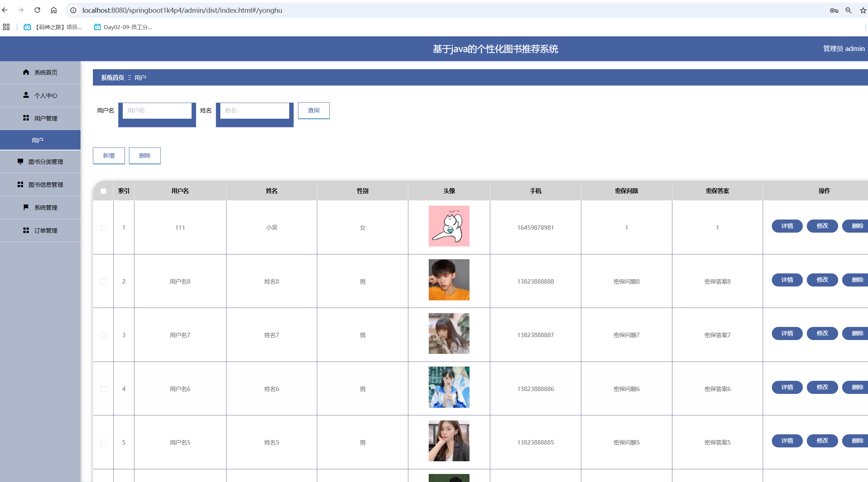Open 详情 for 用户名8
The image size is (868, 482).
[787, 280]
